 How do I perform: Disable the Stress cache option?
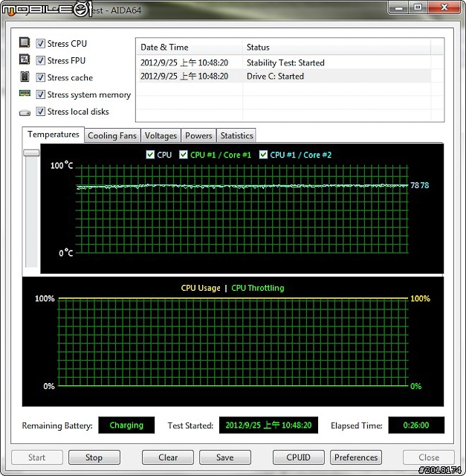click(x=40, y=77)
